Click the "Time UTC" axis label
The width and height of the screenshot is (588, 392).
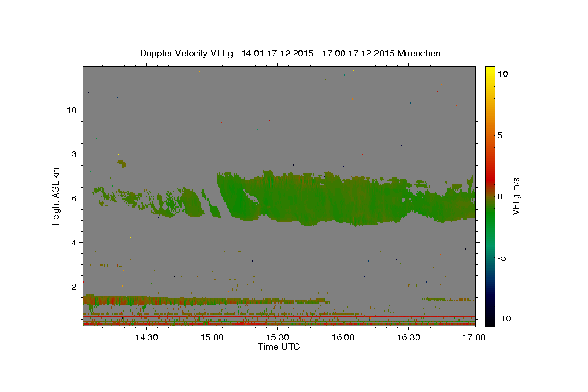(x=279, y=347)
